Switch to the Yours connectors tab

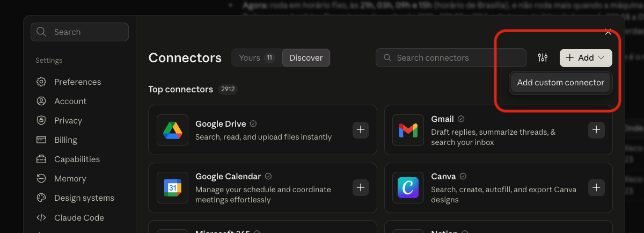pyautogui.click(x=257, y=58)
